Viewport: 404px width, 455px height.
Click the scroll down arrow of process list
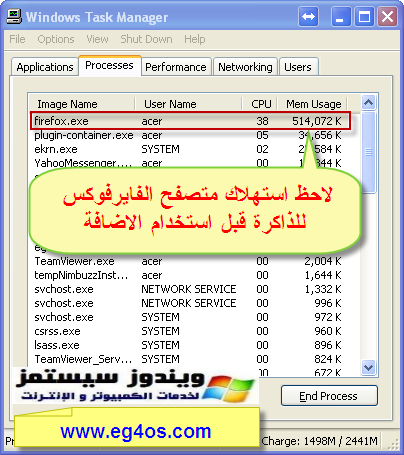tap(369, 368)
